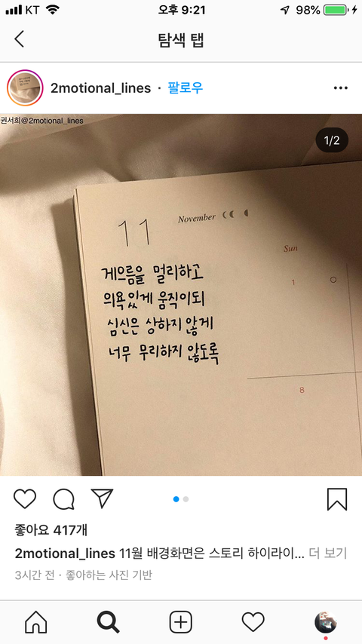Open the 2motional_lines username in header
This screenshot has height=644, width=362.
(x=100, y=88)
